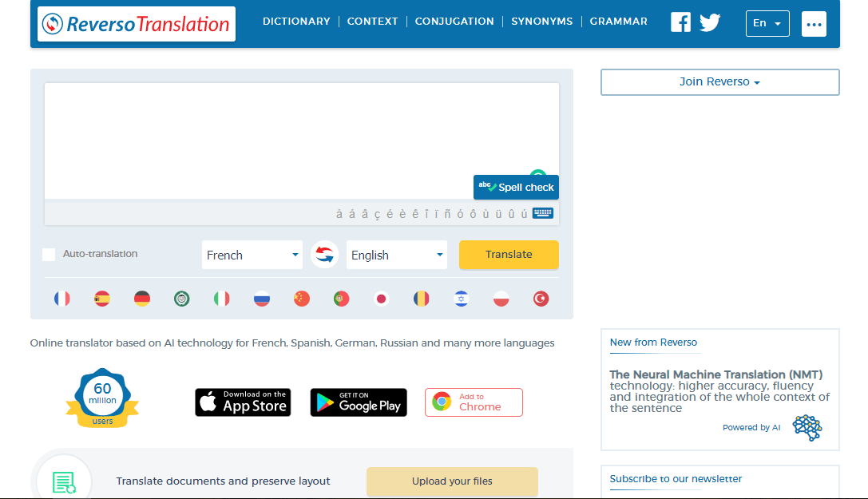The image size is (868, 499).
Task: Open Reverso's Facebook page icon
Action: (680, 22)
